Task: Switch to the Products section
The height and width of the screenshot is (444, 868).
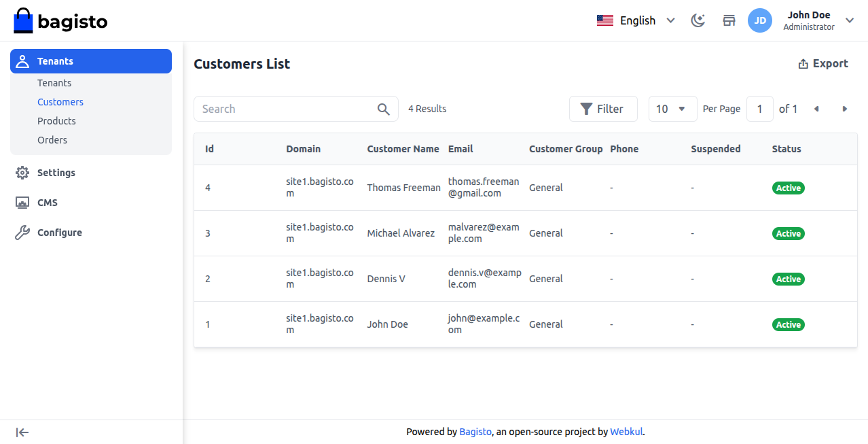Action: point(56,120)
